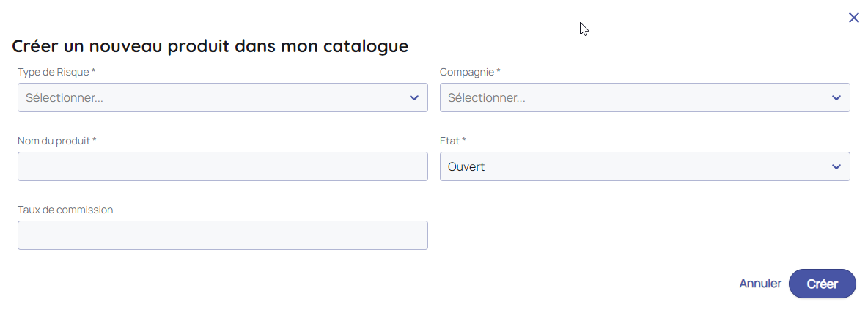Open the Type de Risque dropdown

tap(222, 97)
